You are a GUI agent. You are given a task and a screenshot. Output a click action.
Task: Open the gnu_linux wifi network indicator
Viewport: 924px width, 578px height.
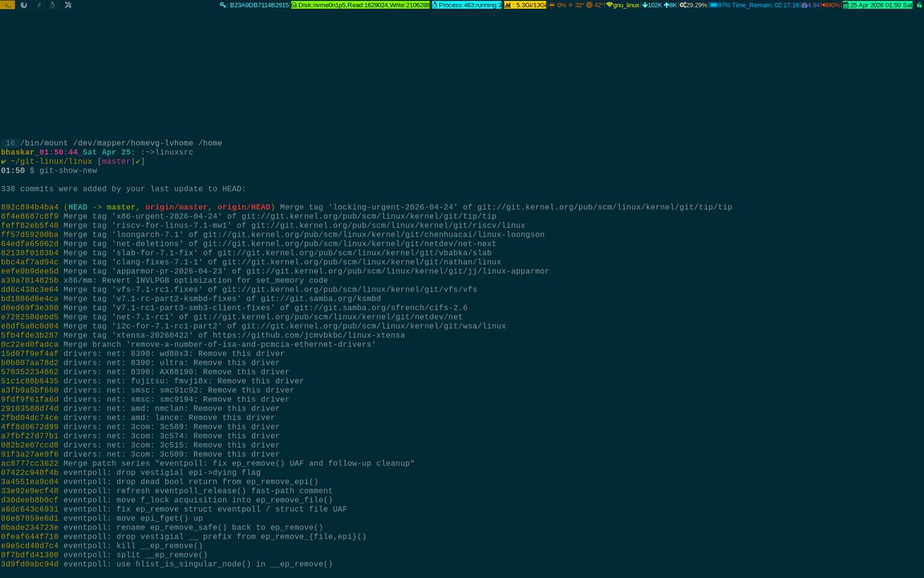coord(623,5)
